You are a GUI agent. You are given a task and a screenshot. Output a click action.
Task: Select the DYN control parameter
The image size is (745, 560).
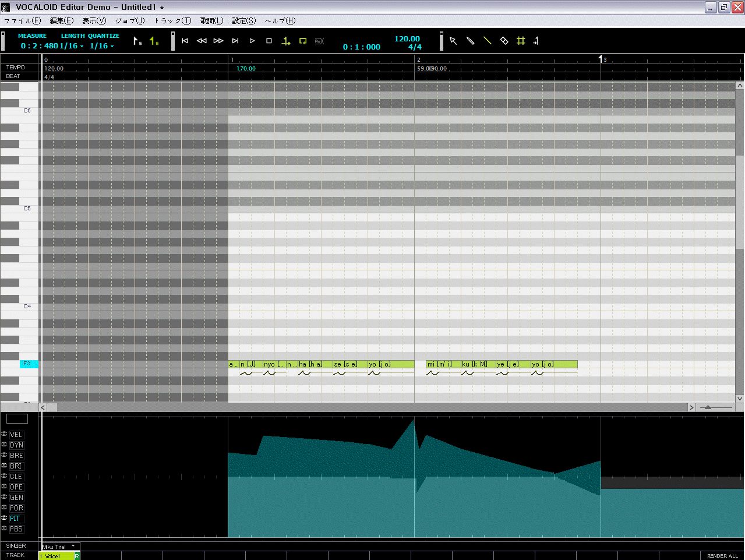tap(16, 445)
